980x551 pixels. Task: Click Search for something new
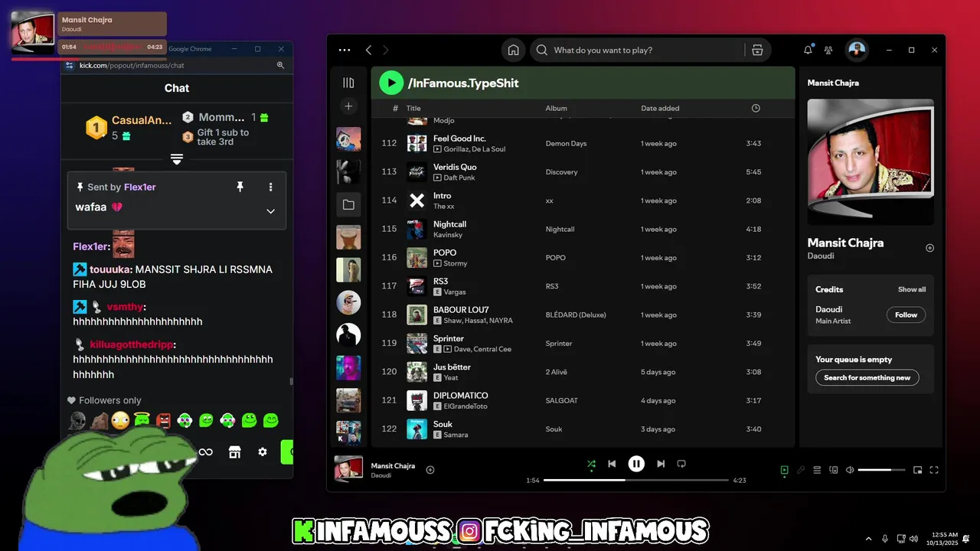coord(867,377)
